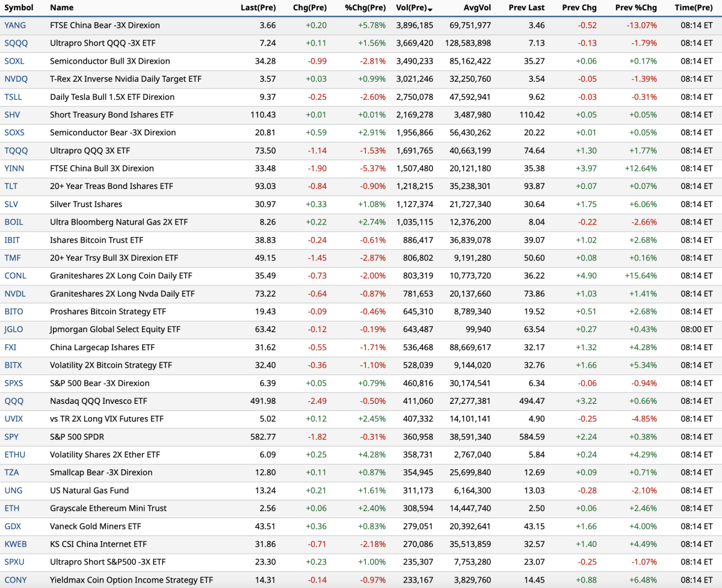The image size is (722, 588).
Task: Open the KWEB ticker link
Action: coord(16,544)
